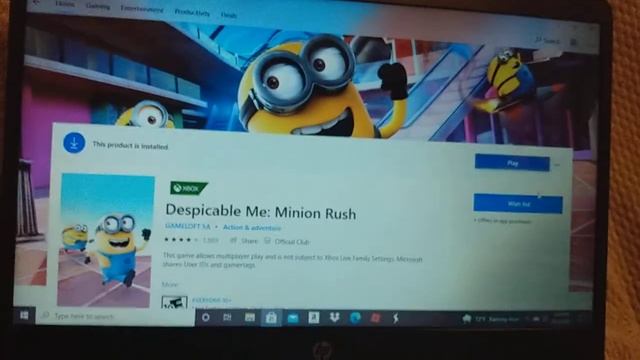The width and height of the screenshot is (640, 360).
Task: Click Share for Minion Rush
Action: (244, 241)
